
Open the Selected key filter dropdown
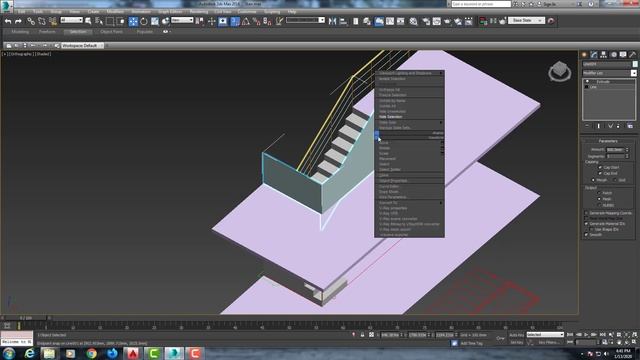(545, 335)
